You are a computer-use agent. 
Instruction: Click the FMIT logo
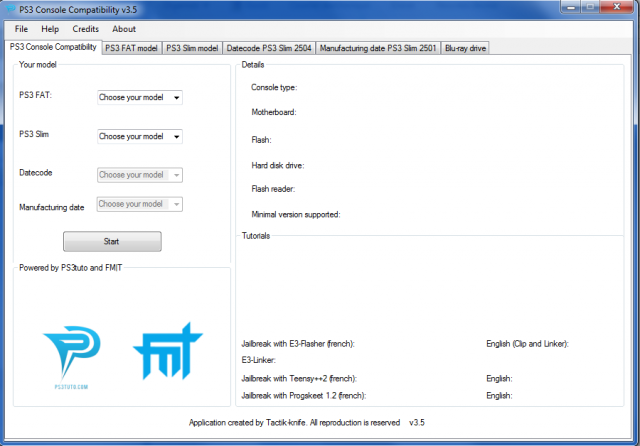168,351
